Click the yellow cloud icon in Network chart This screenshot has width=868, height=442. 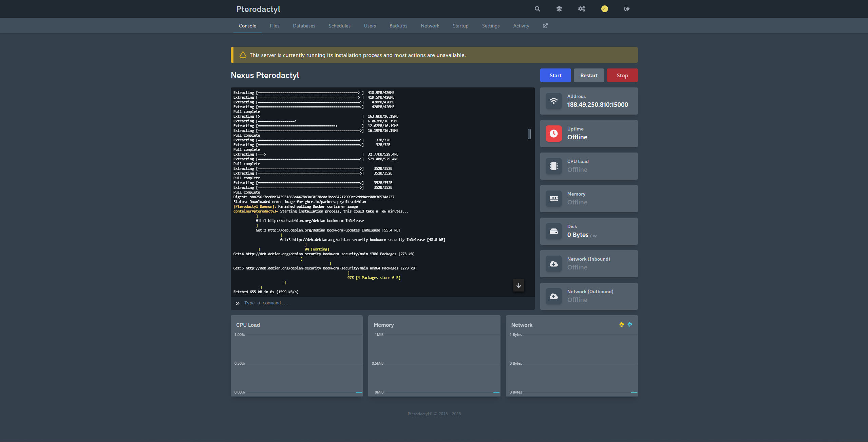(621, 325)
